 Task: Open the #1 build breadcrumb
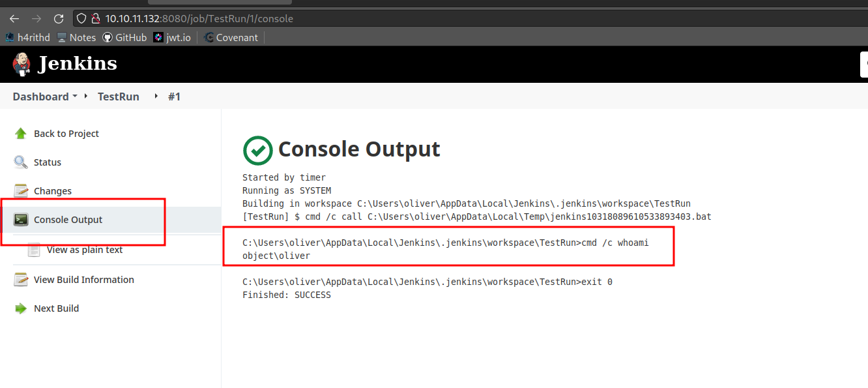[174, 97]
